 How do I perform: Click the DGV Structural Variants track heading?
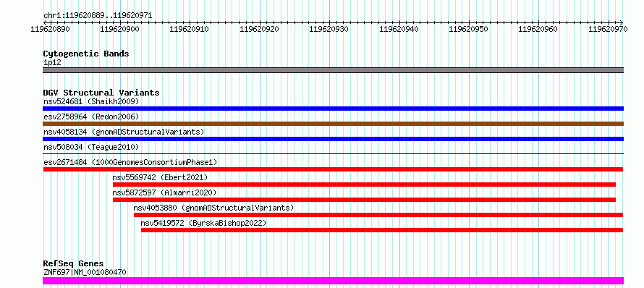pos(101,93)
